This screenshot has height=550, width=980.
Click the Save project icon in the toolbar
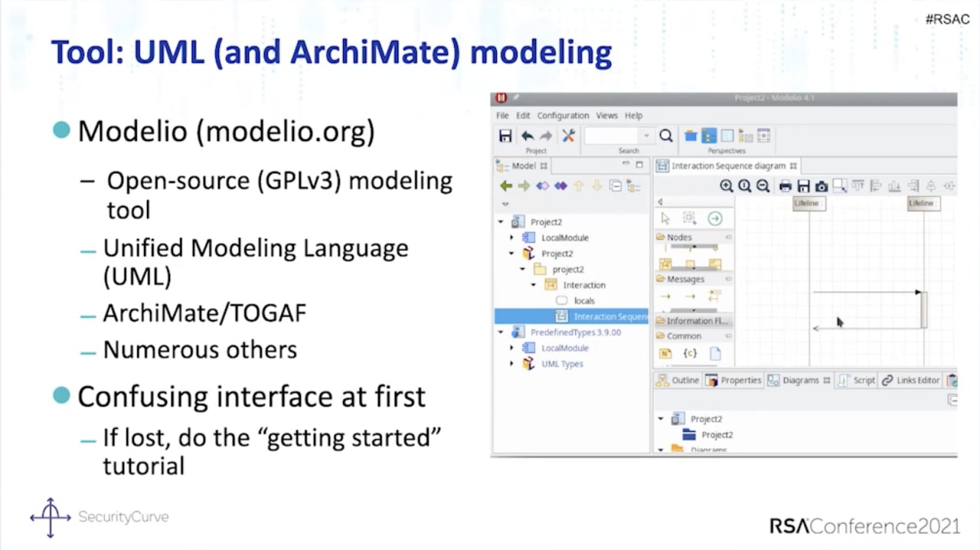[x=505, y=136]
